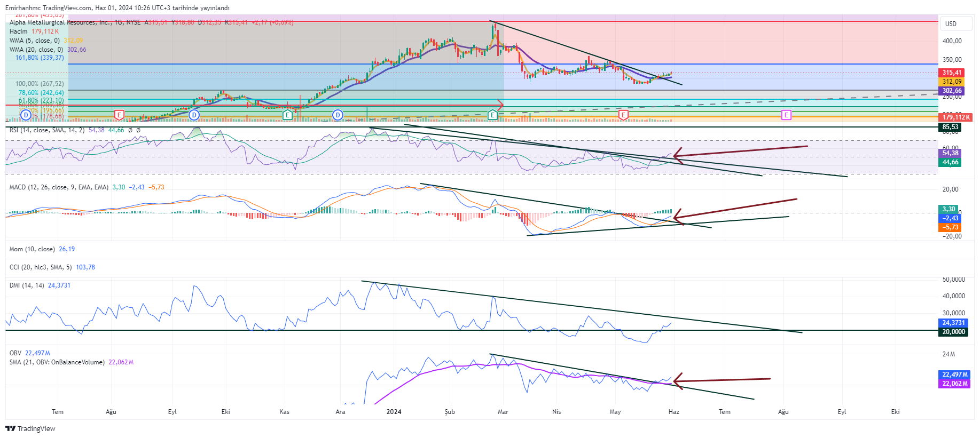
Task: Click the Kas month label on time axis
Action: point(284,412)
